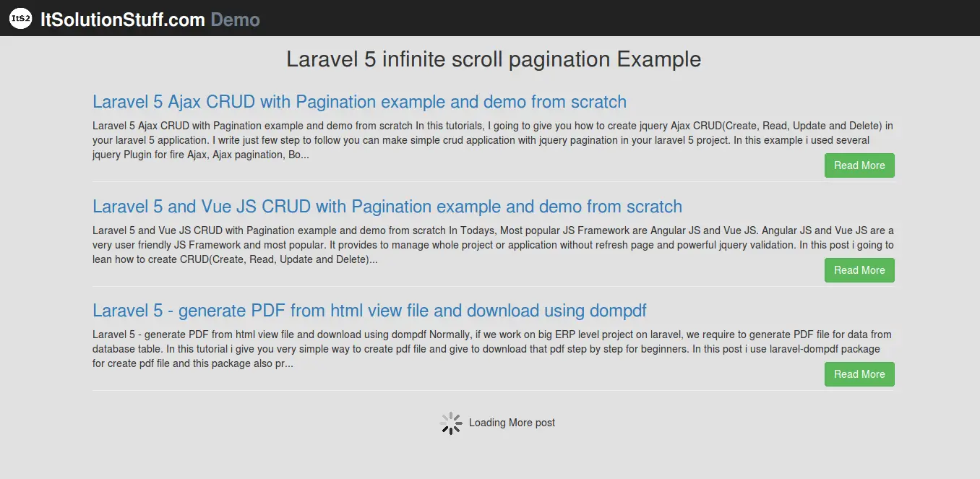This screenshot has height=479, width=980.
Task: Click the loading spinner icon
Action: point(451,423)
